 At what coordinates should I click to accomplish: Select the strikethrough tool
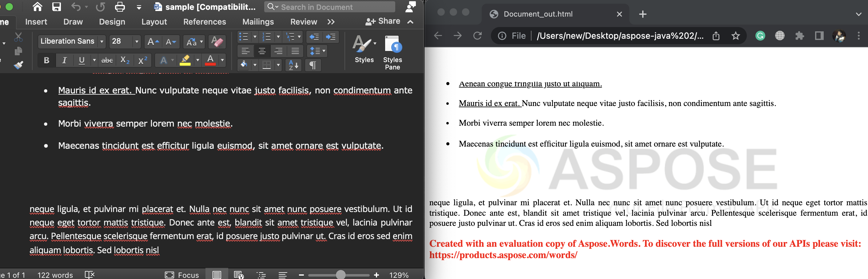[107, 60]
